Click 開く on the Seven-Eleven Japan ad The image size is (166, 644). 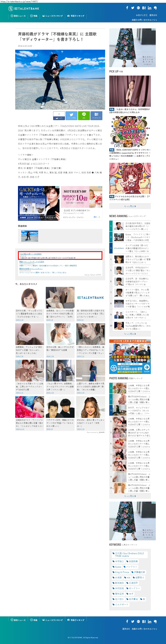point(97,217)
